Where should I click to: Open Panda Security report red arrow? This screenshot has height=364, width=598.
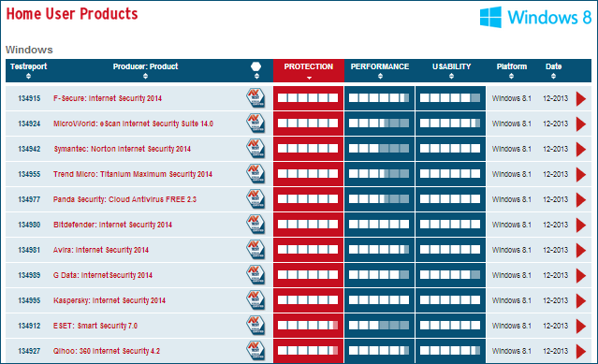coord(580,199)
